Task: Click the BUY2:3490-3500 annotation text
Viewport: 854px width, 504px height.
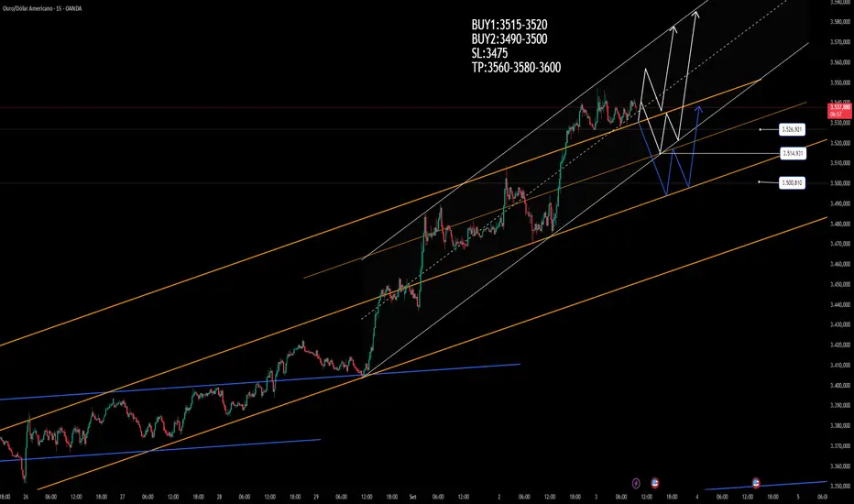Action: coord(509,38)
